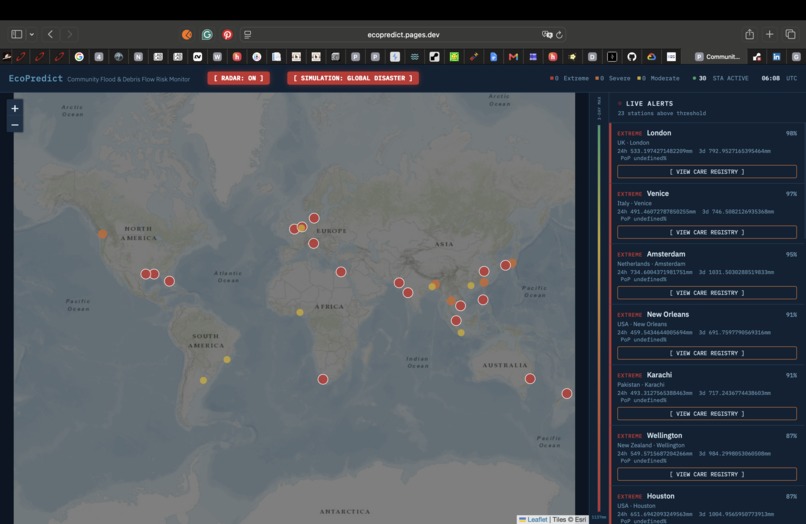Open View Care Registry for Amsterdam

(x=707, y=293)
